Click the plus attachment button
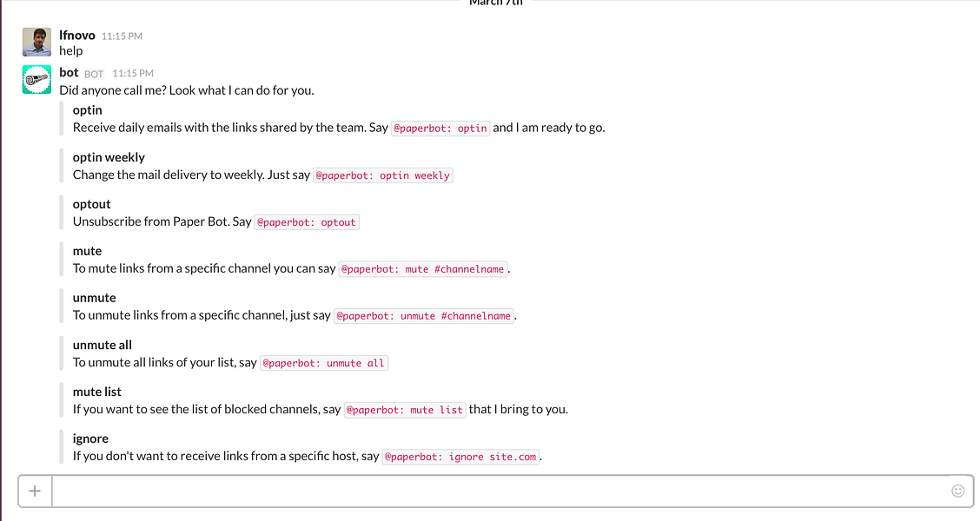The width and height of the screenshot is (980, 521). pyautogui.click(x=35, y=491)
